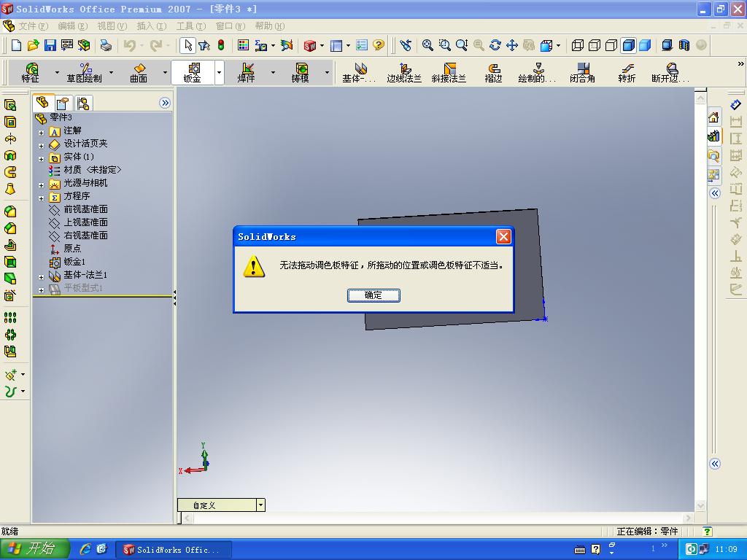Toggle Hidden lines visible display style
Screen dimensions: 747x560
(595, 45)
